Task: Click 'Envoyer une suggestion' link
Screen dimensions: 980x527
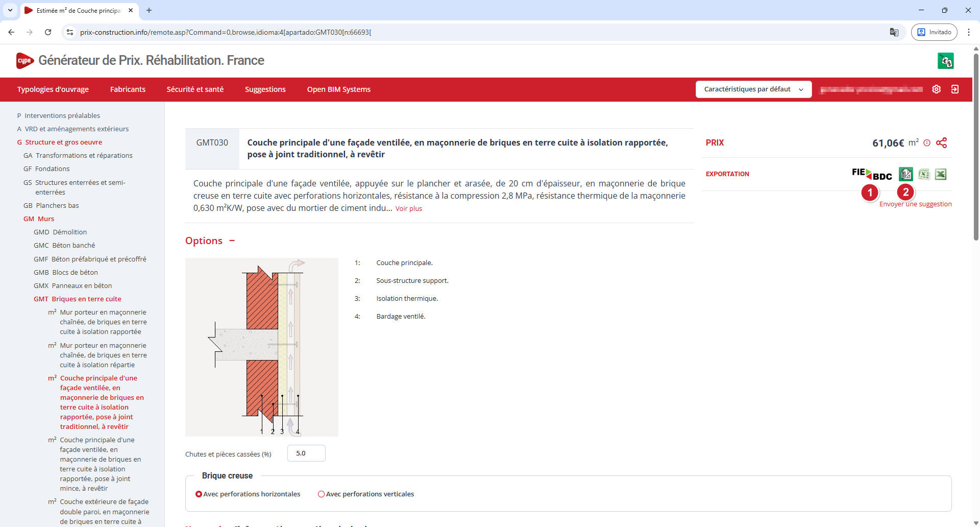Action: tap(915, 204)
